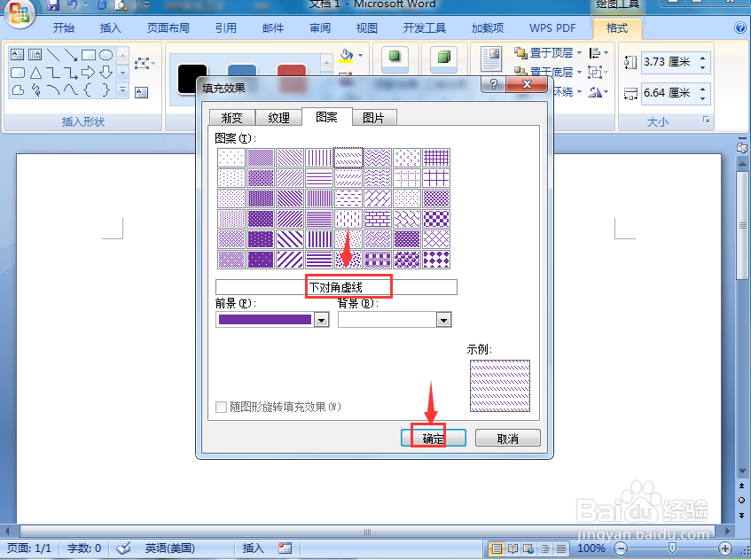Image resolution: width=751 pixels, height=560 pixels.
Task: Choose the arrow line shape
Action: coord(70,55)
